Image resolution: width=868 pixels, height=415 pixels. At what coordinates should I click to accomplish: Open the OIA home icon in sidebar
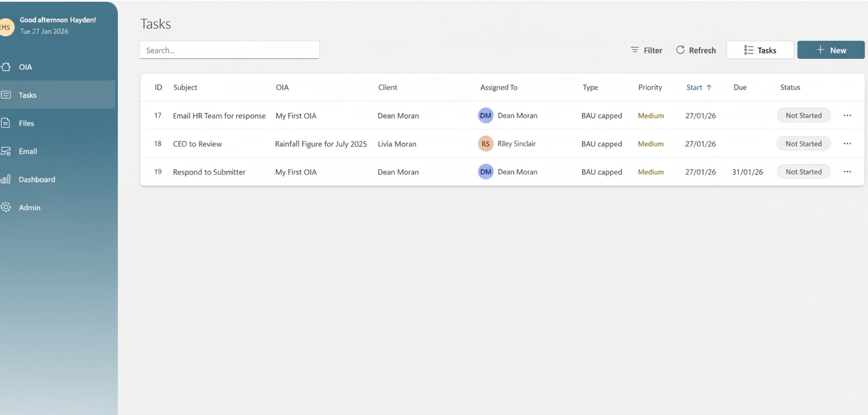(6, 67)
